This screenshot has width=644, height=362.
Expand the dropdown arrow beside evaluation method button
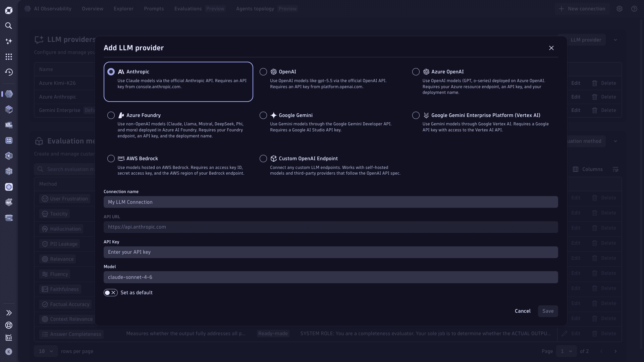pyautogui.click(x=615, y=141)
